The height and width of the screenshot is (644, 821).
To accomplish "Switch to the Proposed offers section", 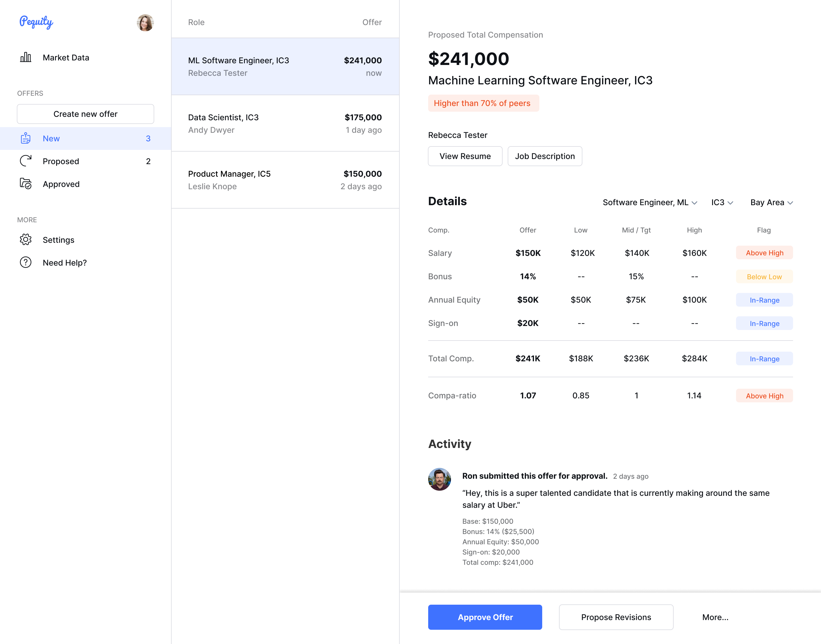I will (x=61, y=161).
